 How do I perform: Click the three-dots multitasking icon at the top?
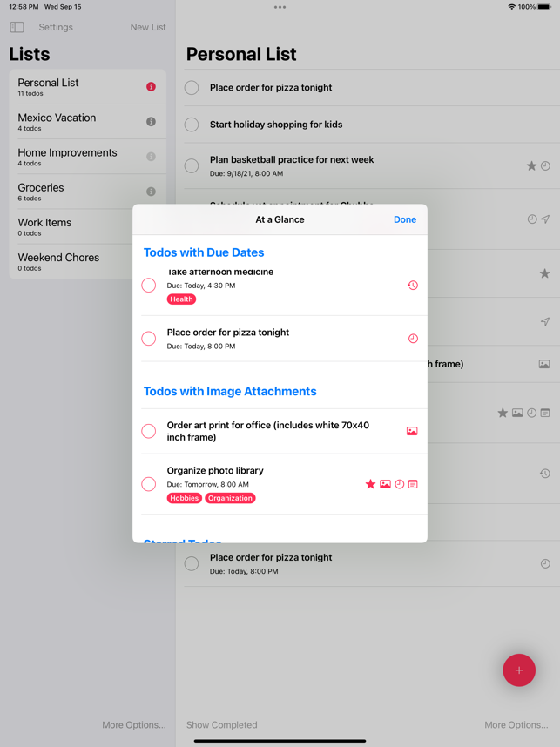280,7
